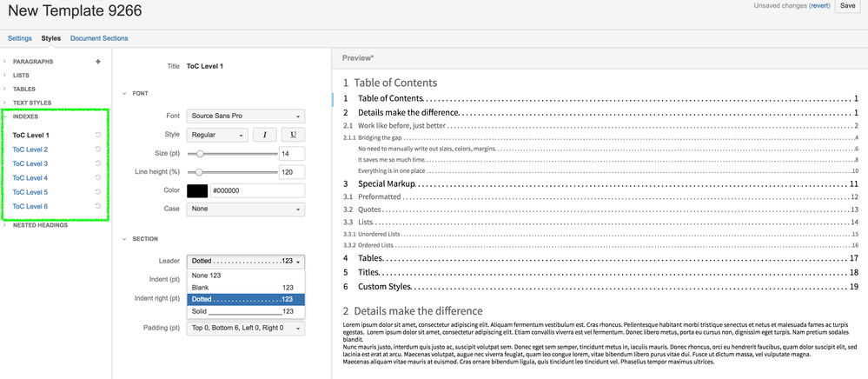Expand the Lists section
Screen dimensions: 868x379
point(5,76)
